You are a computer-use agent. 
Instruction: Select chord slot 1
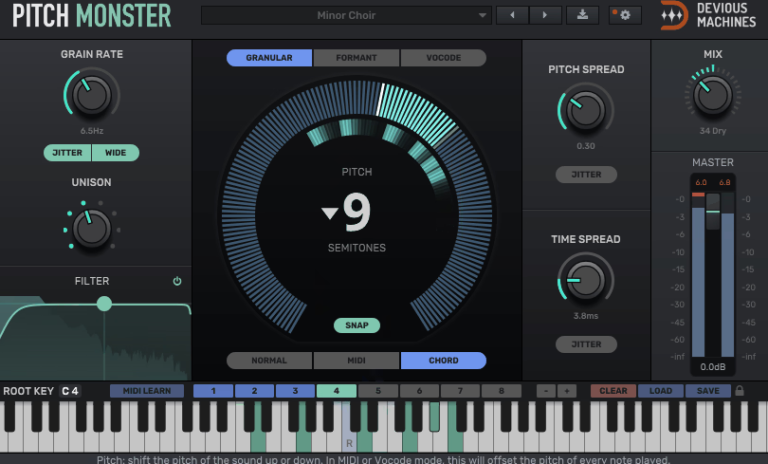[213, 391]
